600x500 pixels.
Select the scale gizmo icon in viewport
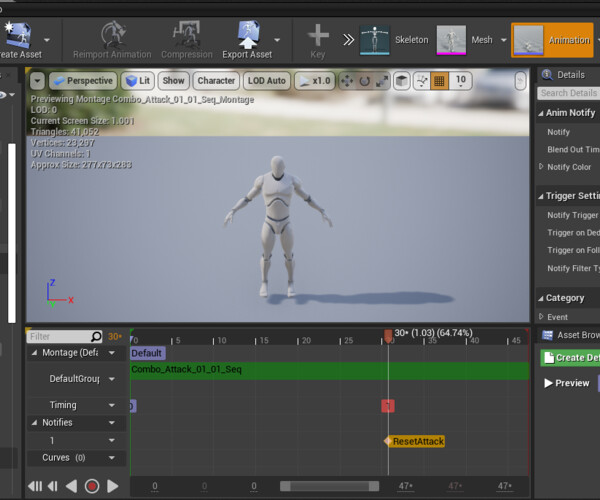[x=381, y=80]
